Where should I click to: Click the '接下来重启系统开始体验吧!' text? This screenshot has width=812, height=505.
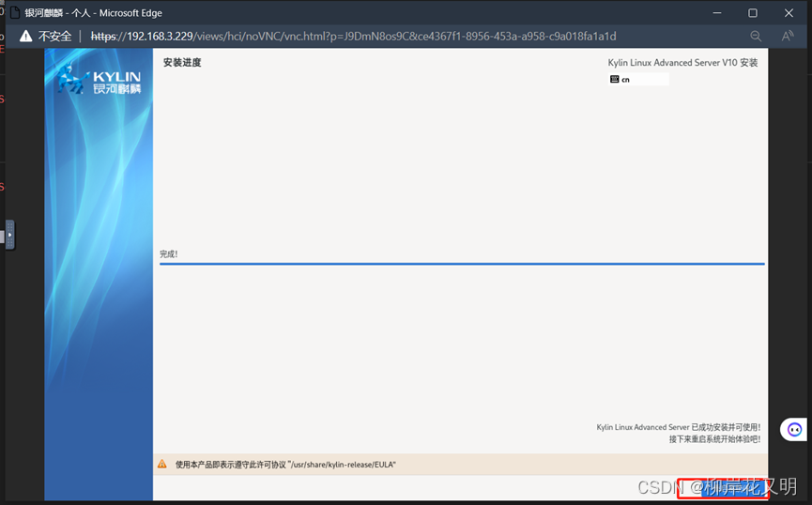(x=714, y=439)
